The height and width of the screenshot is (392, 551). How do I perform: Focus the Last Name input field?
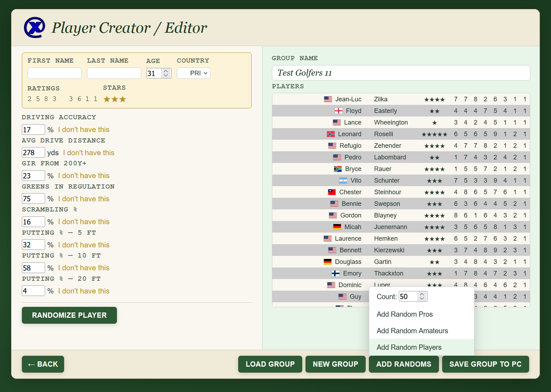[114, 73]
